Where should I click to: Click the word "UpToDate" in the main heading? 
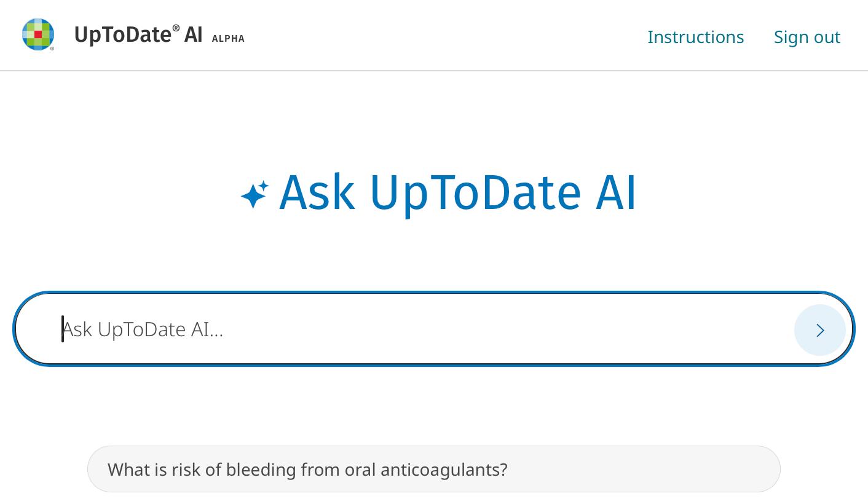coord(475,192)
